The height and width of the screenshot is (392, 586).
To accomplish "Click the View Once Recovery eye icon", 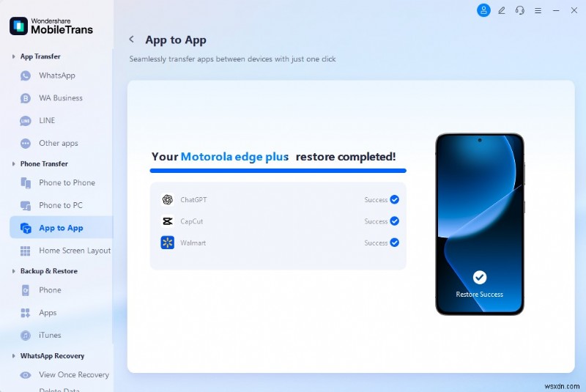I will [26, 375].
